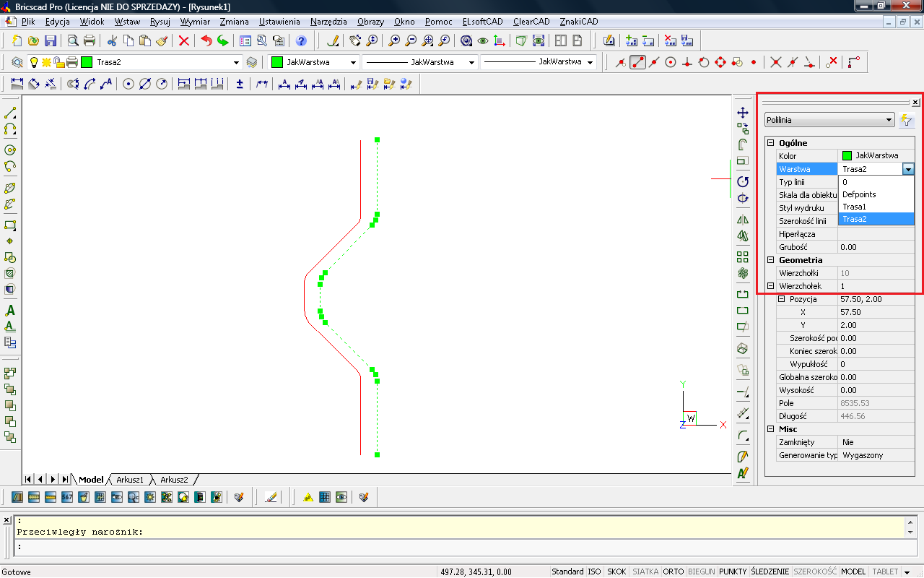Click quick select filter icon in properties panel
This screenshot has width=924, height=578.
coord(907,121)
